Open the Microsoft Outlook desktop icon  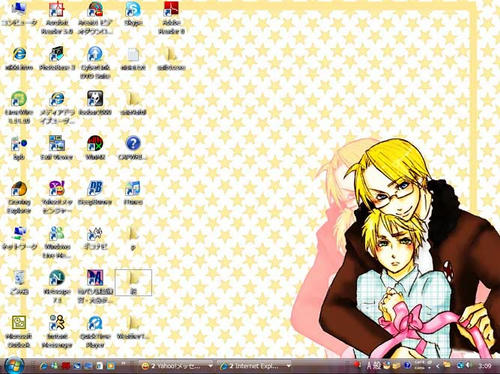(x=19, y=332)
